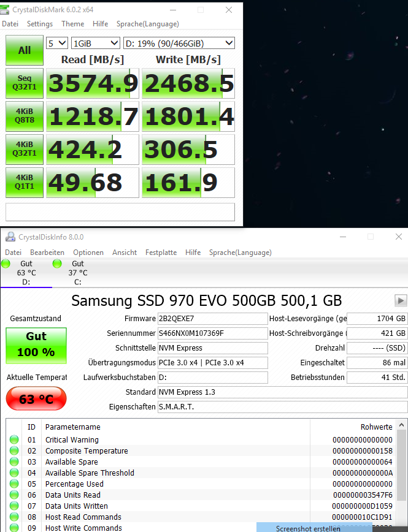The image size is (408, 532).
Task: Click the Eingeschaltet value 86 mal
Action: pos(377,363)
